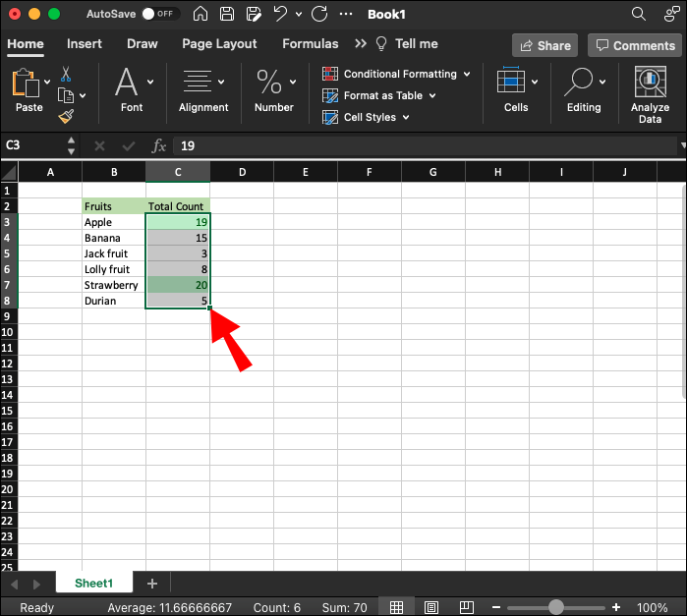Click the Format Painter brush icon
Viewport: 687px width, 616px height.
[66, 116]
